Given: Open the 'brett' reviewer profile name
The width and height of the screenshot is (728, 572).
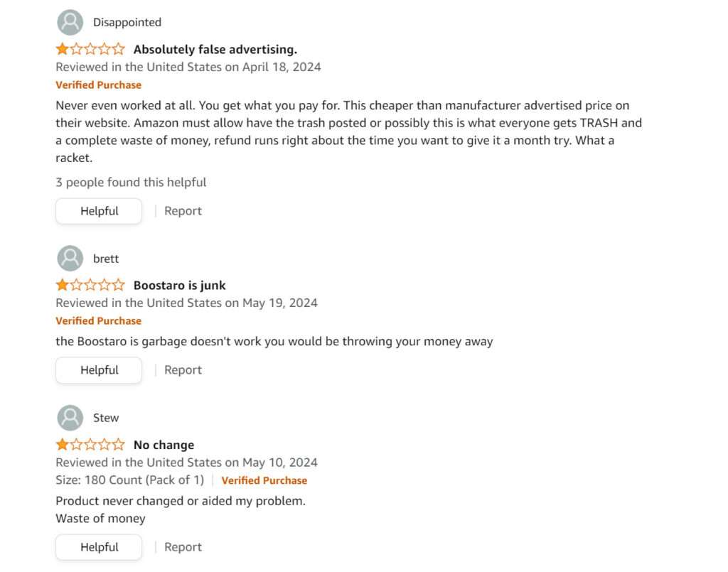Looking at the screenshot, I should (x=106, y=259).
